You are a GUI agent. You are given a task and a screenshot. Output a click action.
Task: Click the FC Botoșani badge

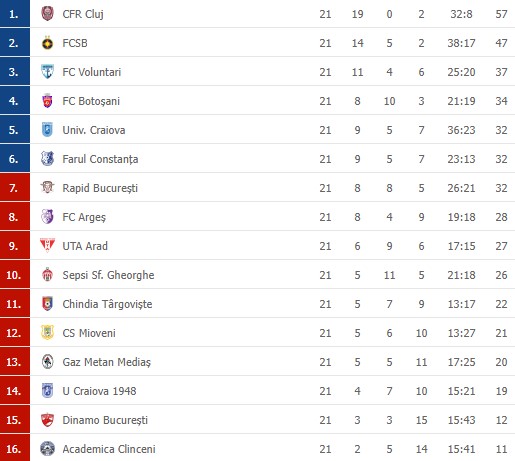pos(47,101)
